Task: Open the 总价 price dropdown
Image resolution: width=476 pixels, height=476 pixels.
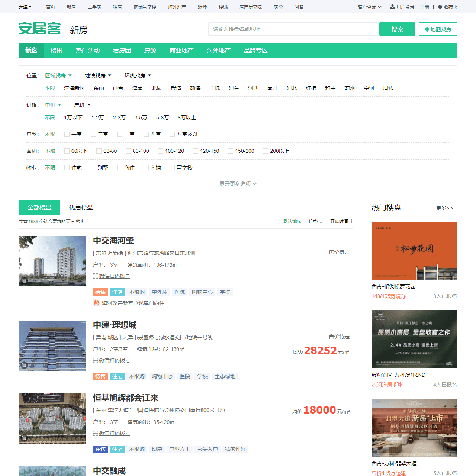Action: coord(83,105)
